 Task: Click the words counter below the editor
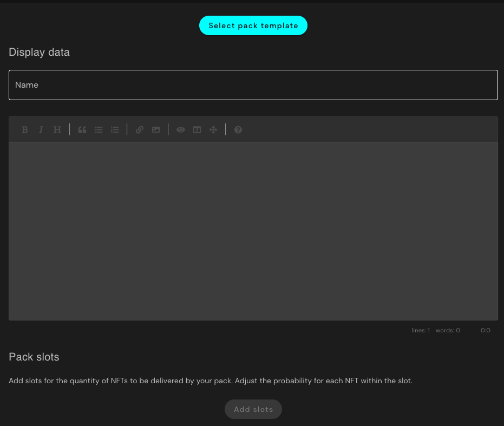(x=448, y=330)
